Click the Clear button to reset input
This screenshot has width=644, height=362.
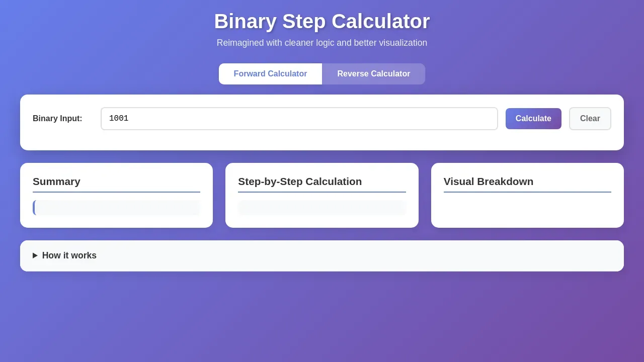[x=590, y=119]
